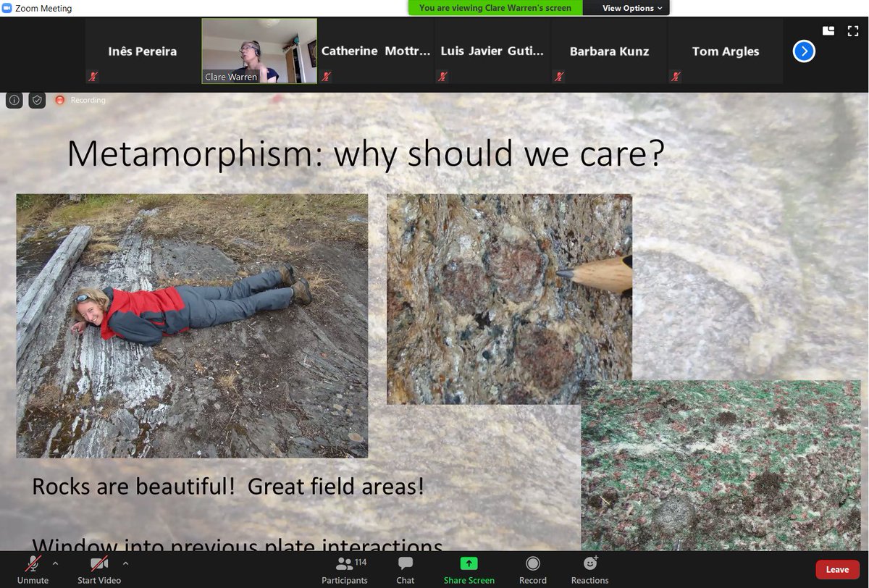
Task: Select Inês Pereira's participant tile
Action: (x=143, y=51)
